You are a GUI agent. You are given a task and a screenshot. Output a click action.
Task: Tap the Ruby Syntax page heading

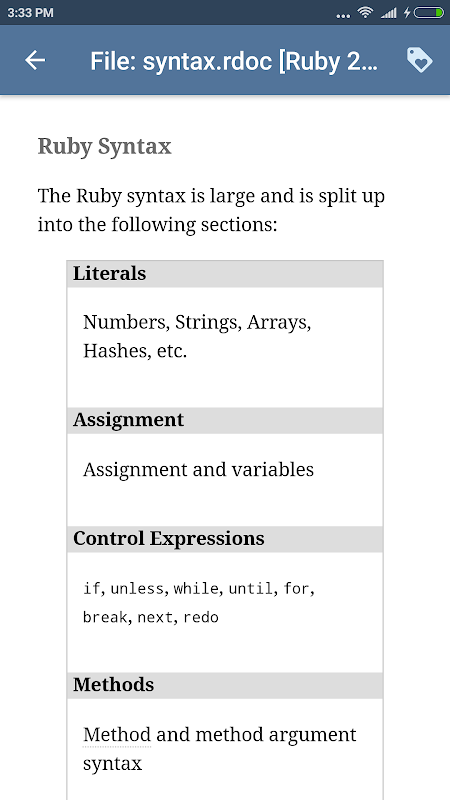pyautogui.click(x=105, y=146)
